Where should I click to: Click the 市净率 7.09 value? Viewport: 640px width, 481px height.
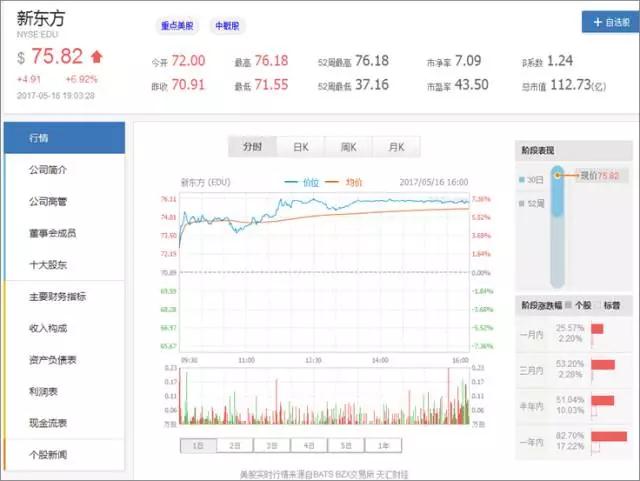pos(468,61)
